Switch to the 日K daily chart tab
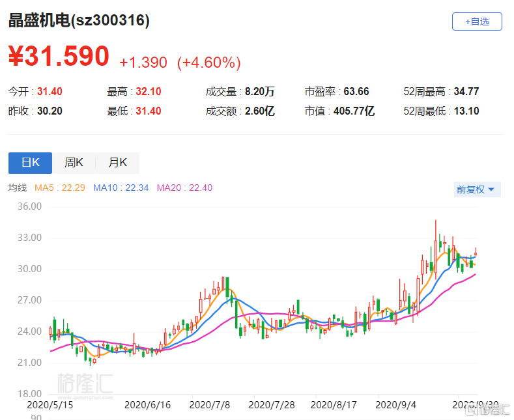514x420 pixels. pos(30,163)
